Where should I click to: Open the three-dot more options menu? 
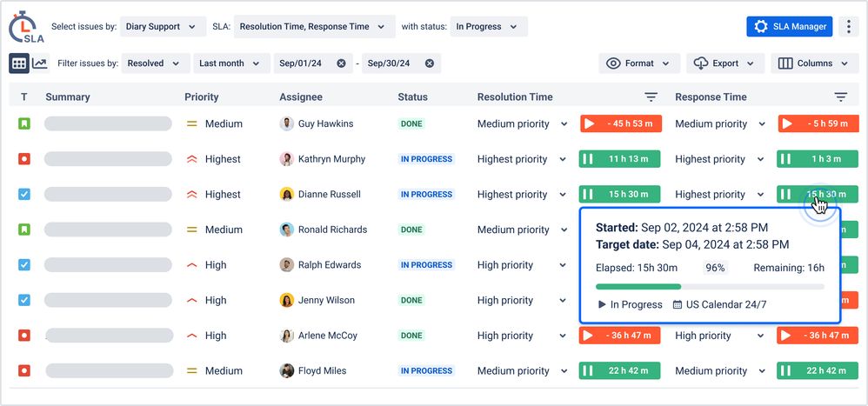click(848, 26)
